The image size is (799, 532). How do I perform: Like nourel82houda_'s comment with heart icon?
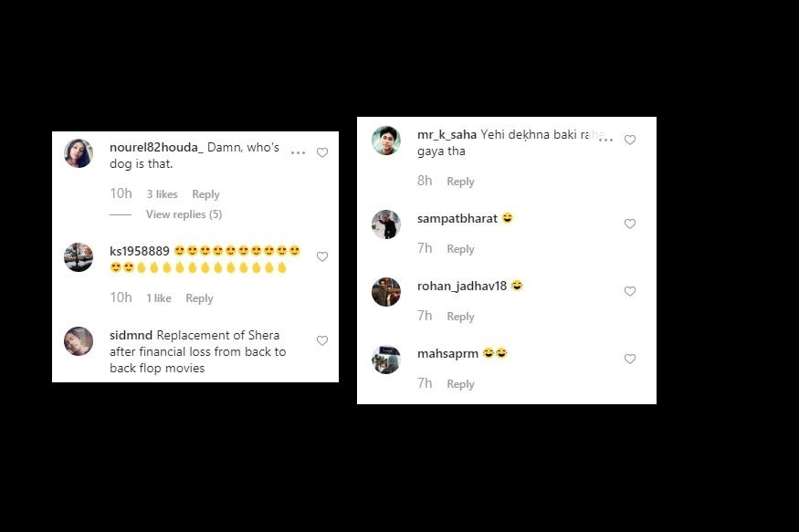tap(322, 152)
